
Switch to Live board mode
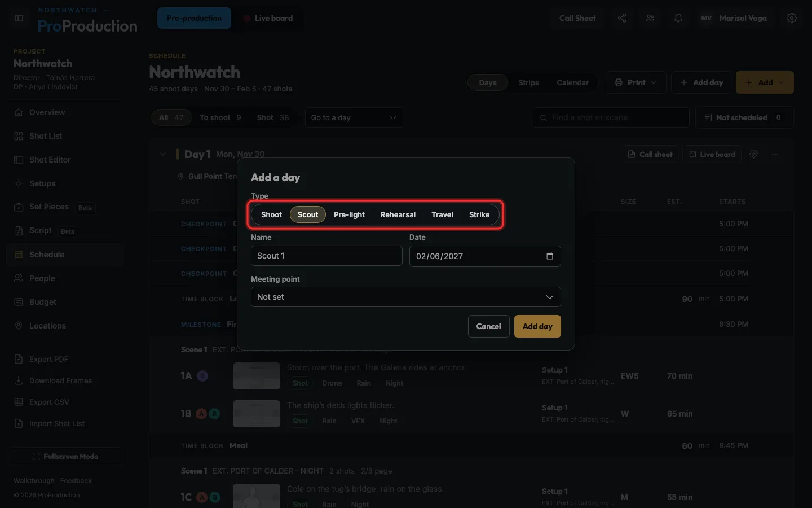click(x=268, y=18)
